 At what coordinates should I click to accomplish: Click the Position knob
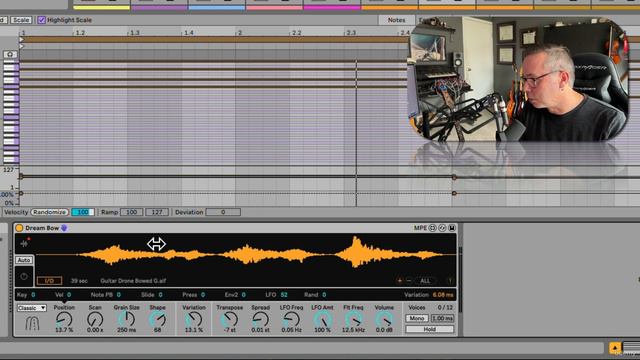tap(64, 319)
